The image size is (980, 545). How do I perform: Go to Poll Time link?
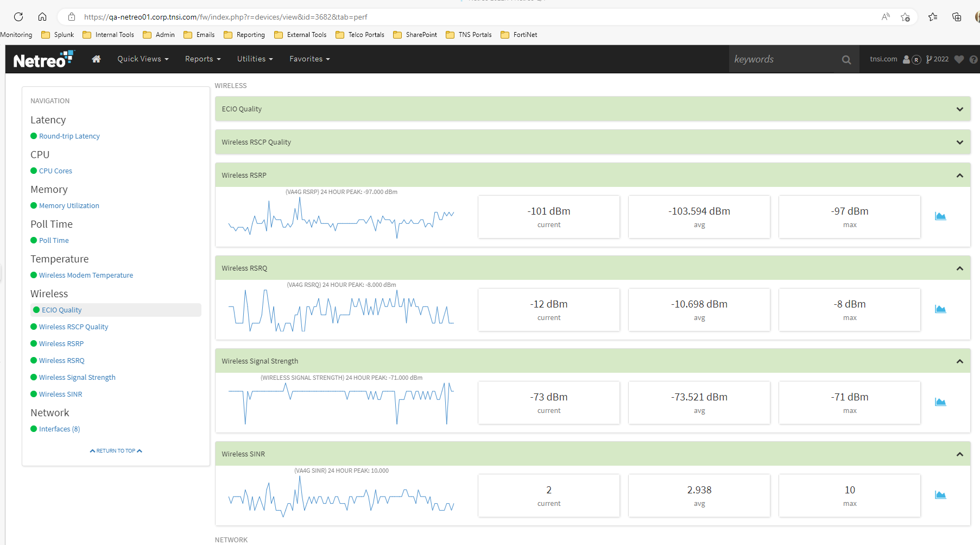click(54, 241)
